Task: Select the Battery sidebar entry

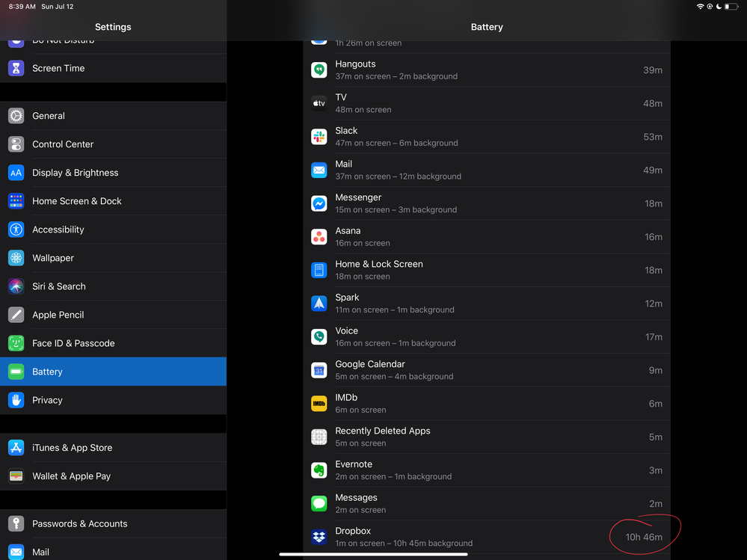Action: coord(113,372)
